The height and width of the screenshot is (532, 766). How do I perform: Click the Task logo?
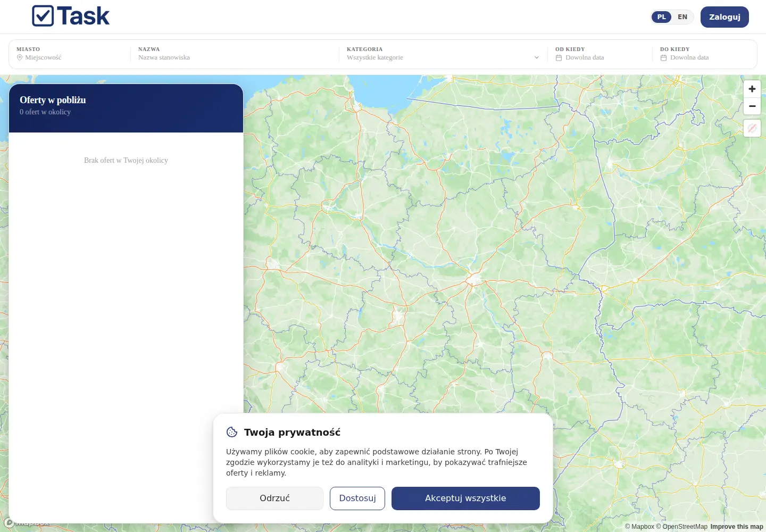[x=71, y=16]
